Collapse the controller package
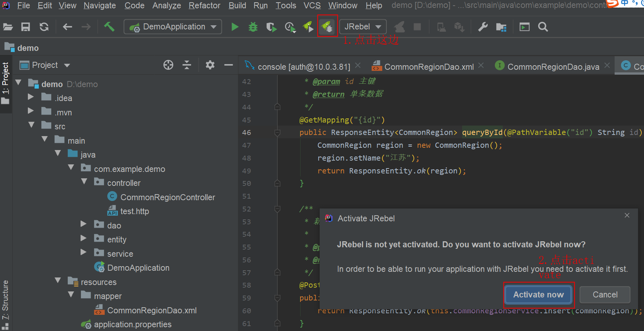Viewport: 644px width, 331px height. click(x=84, y=182)
